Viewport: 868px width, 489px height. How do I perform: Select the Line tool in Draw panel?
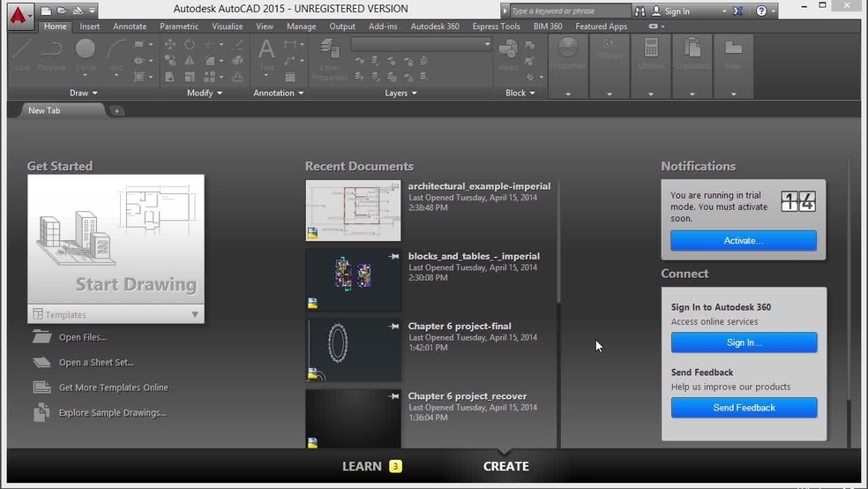(x=22, y=56)
